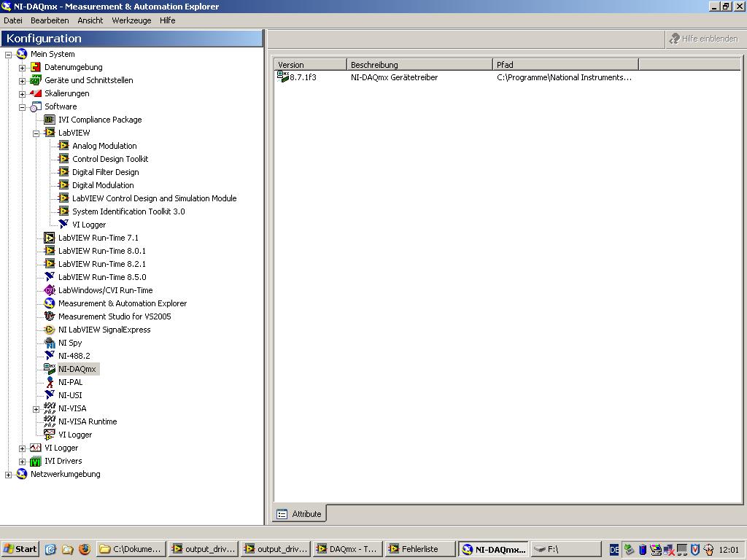Select the Digital Modulation entry
Image resolution: width=747 pixels, height=560 pixels.
[x=103, y=185]
